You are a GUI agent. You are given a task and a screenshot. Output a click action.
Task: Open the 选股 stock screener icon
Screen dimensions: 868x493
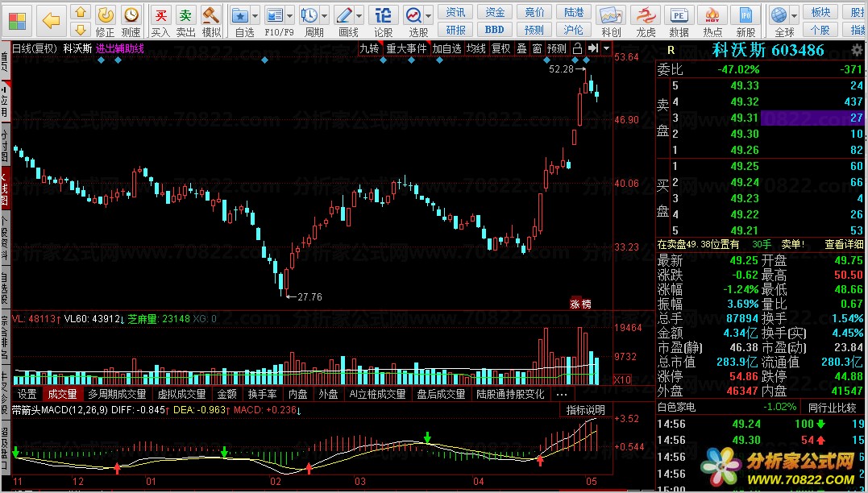(x=413, y=15)
